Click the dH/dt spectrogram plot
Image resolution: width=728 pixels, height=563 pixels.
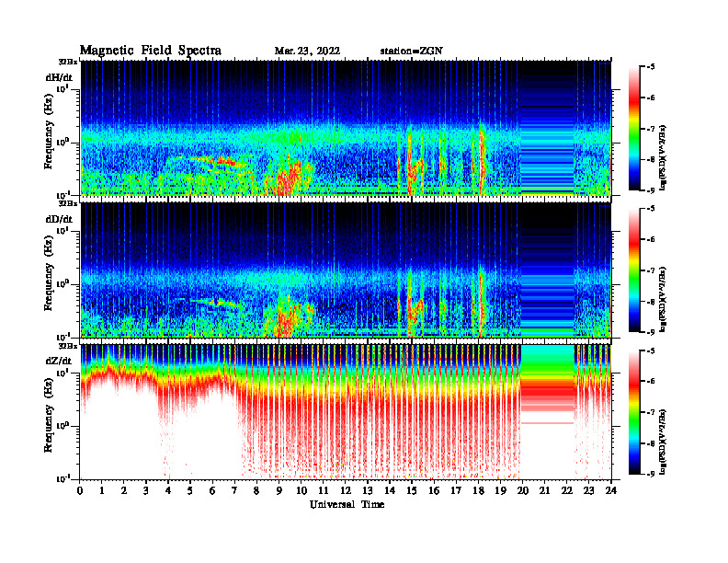pos(346,128)
